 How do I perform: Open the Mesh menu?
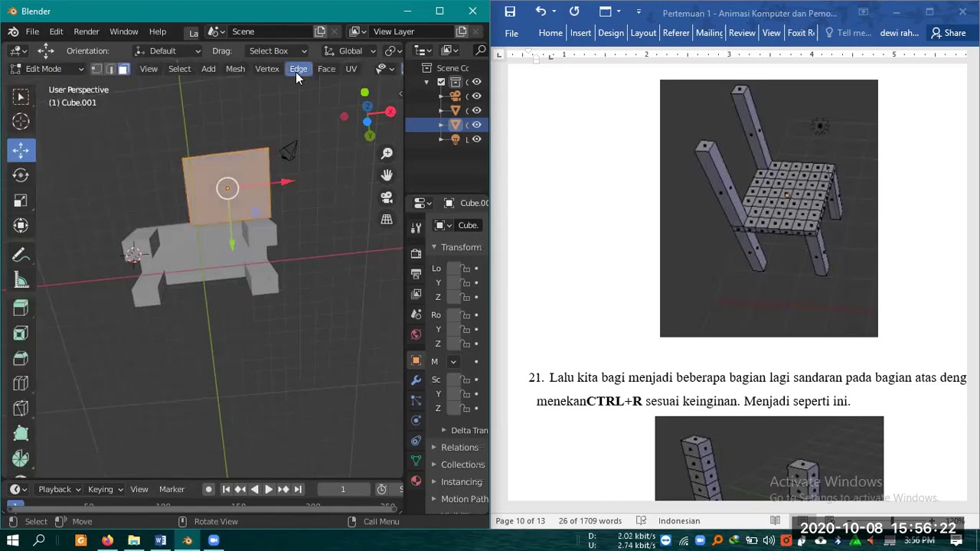235,69
